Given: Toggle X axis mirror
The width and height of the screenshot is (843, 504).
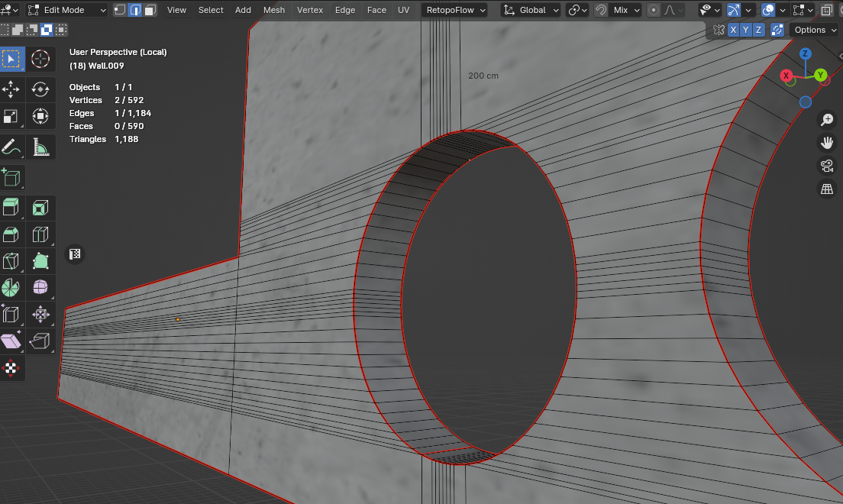Looking at the screenshot, I should (x=733, y=30).
